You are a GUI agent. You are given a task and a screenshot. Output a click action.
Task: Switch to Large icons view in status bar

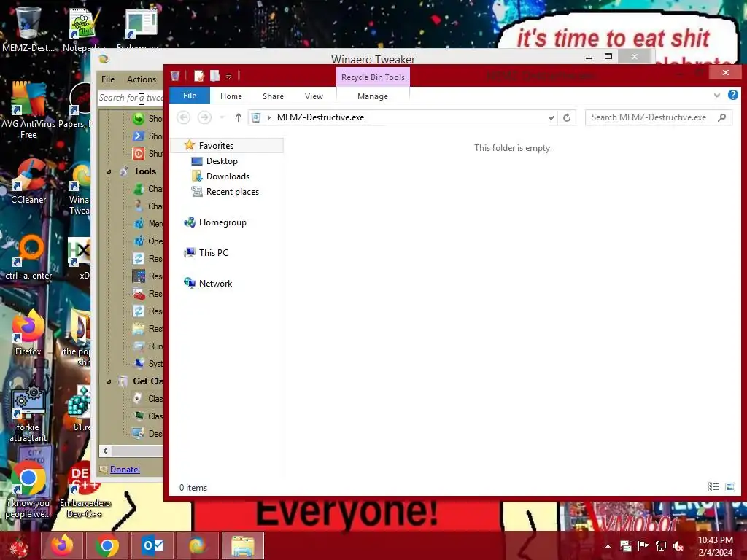729,486
